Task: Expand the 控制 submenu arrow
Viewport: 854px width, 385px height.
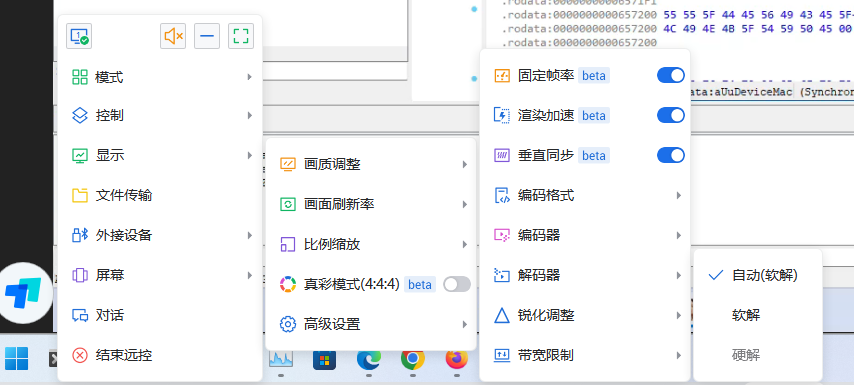Action: (249, 115)
